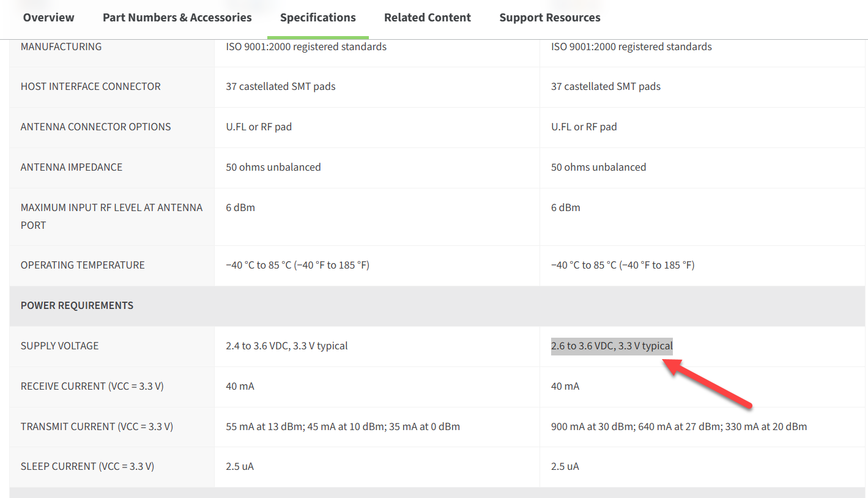Click the MANUFACTURING row label
This screenshot has width=868, height=498.
click(x=61, y=46)
